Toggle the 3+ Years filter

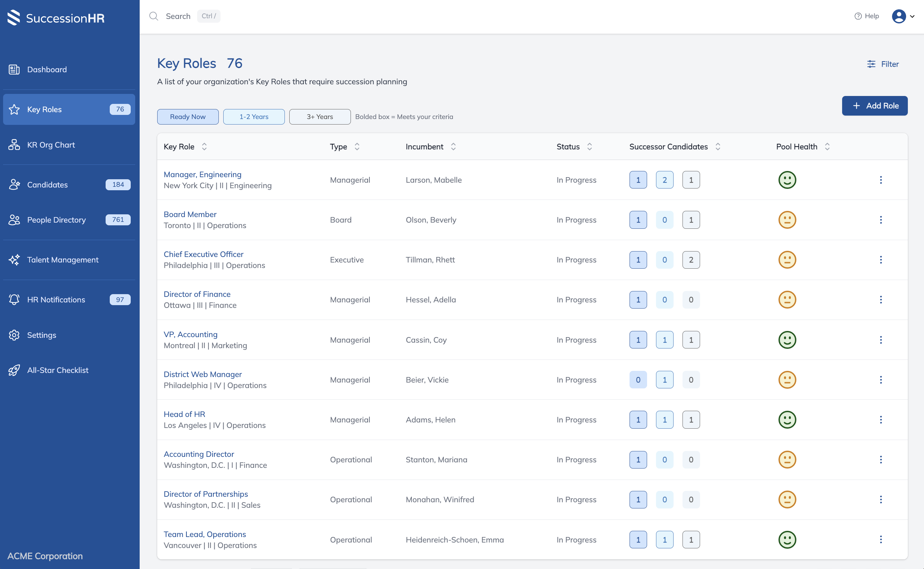320,117
